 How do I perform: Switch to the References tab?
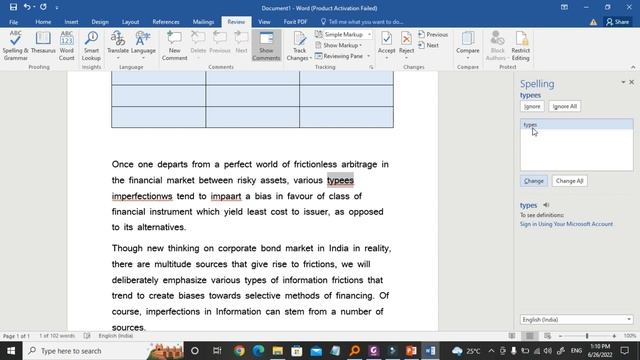click(166, 22)
